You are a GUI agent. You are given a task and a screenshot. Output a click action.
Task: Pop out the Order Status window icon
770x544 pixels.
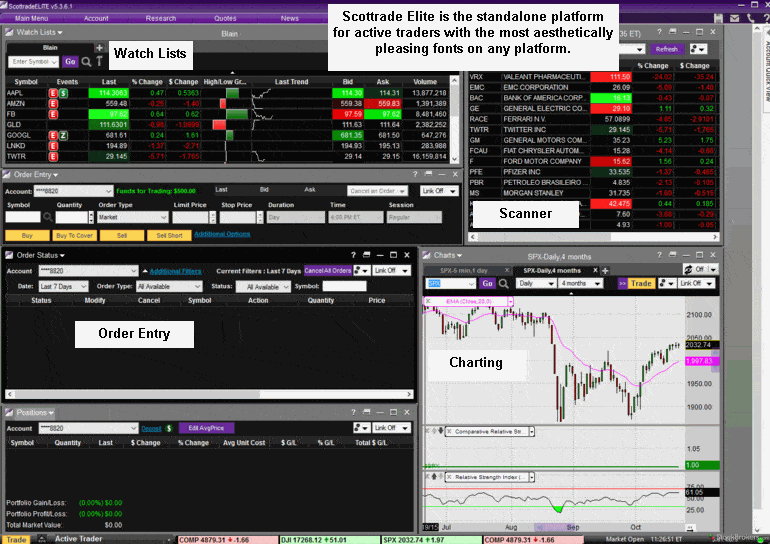[366, 255]
